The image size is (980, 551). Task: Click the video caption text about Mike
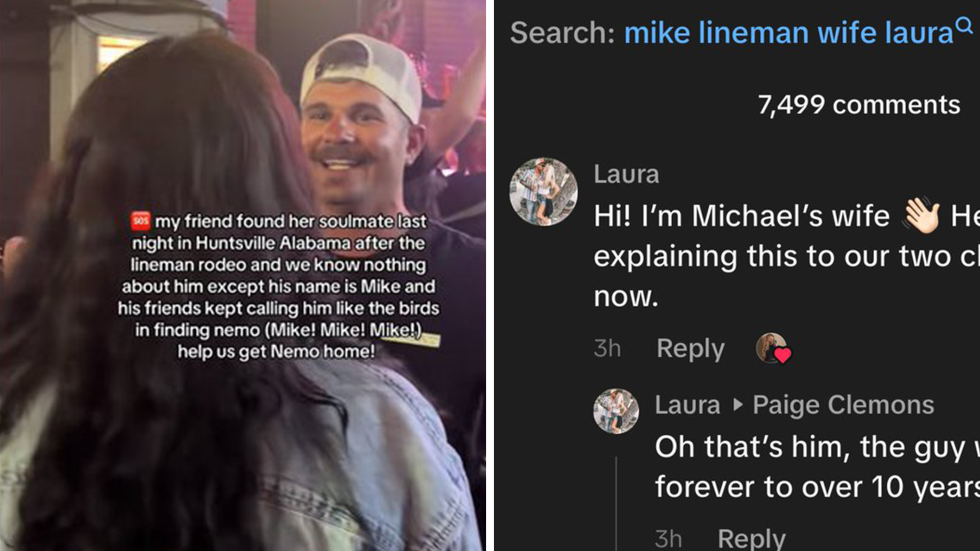pyautogui.click(x=278, y=287)
